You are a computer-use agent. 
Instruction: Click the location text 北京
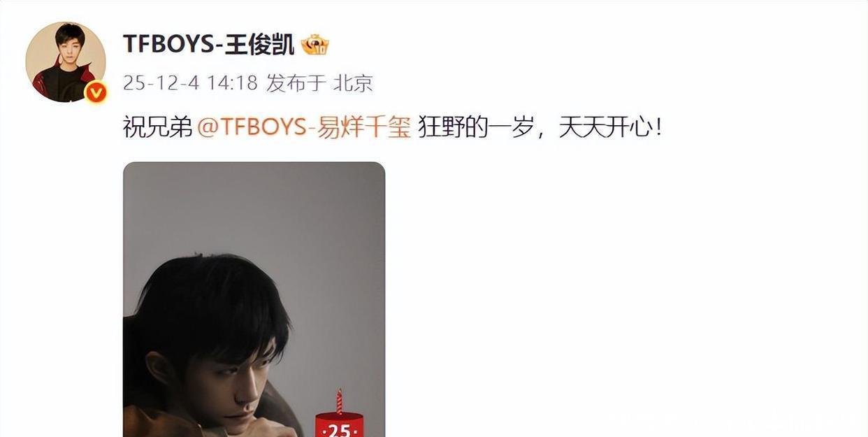click(x=353, y=83)
